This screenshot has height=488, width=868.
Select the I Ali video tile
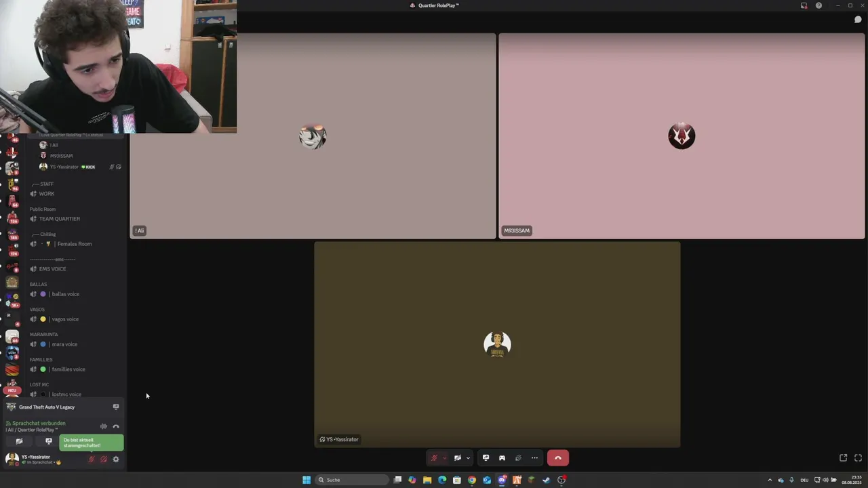(313, 136)
